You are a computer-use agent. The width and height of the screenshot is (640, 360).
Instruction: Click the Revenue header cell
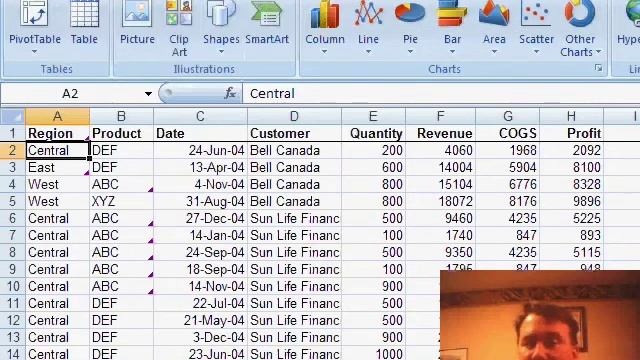click(440, 133)
